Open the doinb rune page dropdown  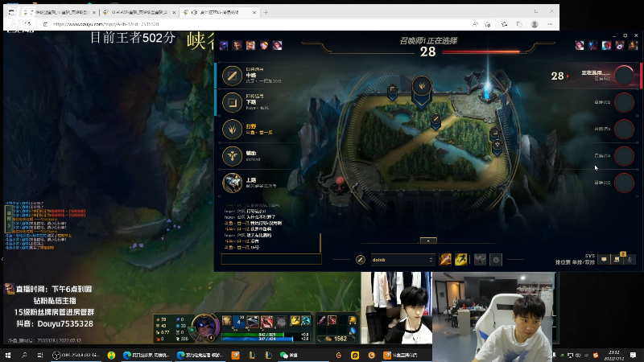[402, 259]
